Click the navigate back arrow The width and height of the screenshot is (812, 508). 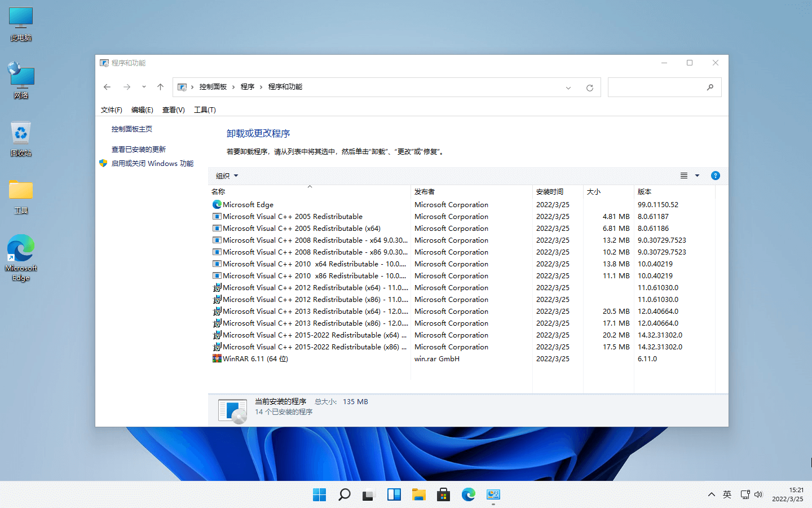[107, 87]
